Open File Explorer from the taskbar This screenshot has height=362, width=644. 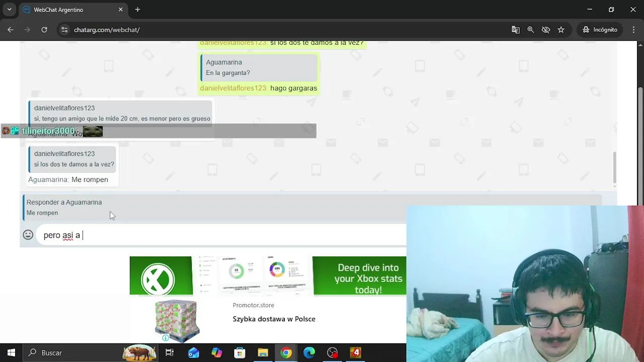click(x=263, y=352)
